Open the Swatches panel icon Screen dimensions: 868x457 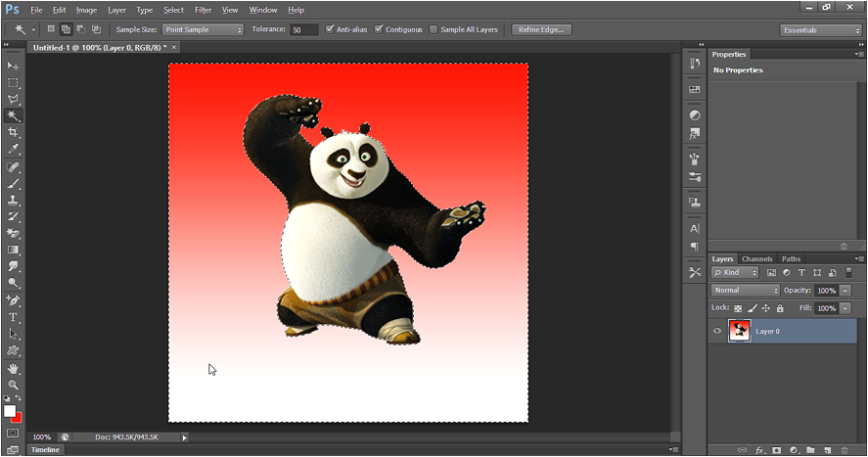pyautogui.click(x=695, y=89)
